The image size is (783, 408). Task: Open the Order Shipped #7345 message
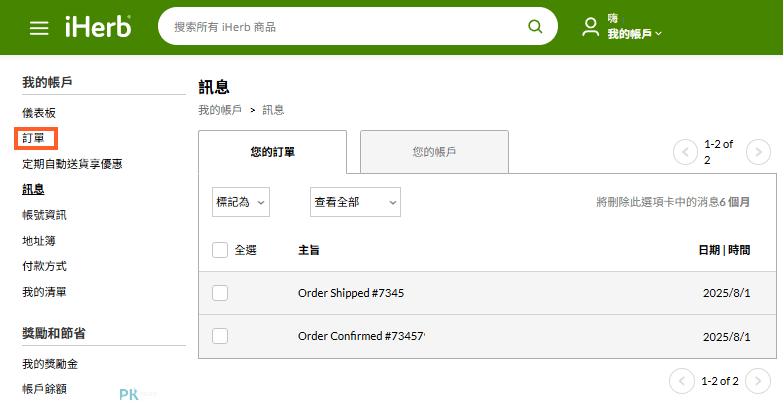tap(351, 293)
